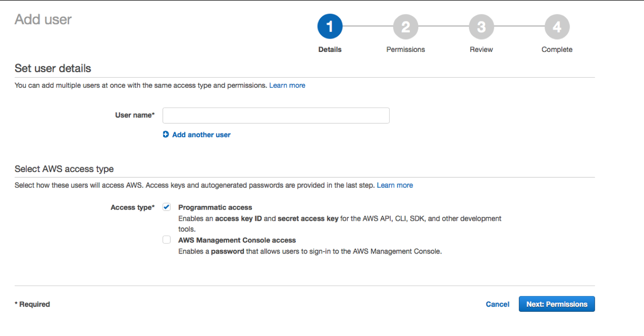Screen dimensions: 644x336
Task: Select the Details step label
Action: pyautogui.click(x=330, y=49)
